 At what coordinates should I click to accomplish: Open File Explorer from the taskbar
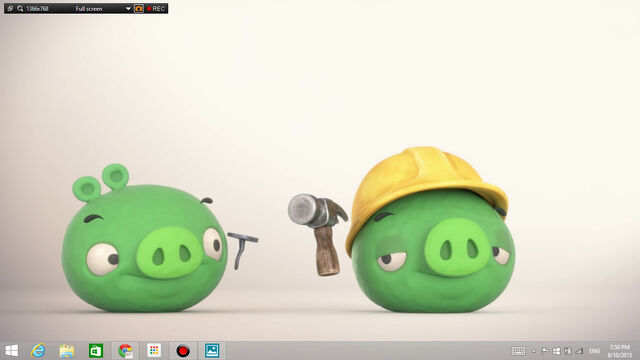click(x=67, y=351)
